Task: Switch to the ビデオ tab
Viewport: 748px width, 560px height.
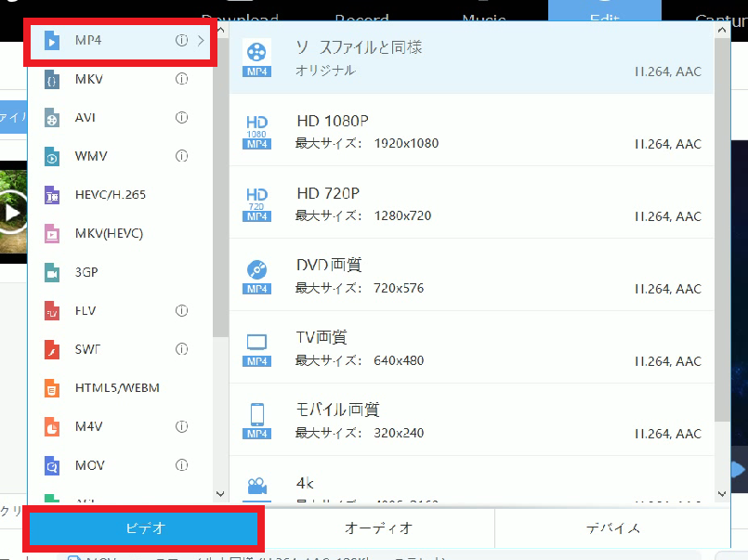Action: pyautogui.click(x=144, y=528)
